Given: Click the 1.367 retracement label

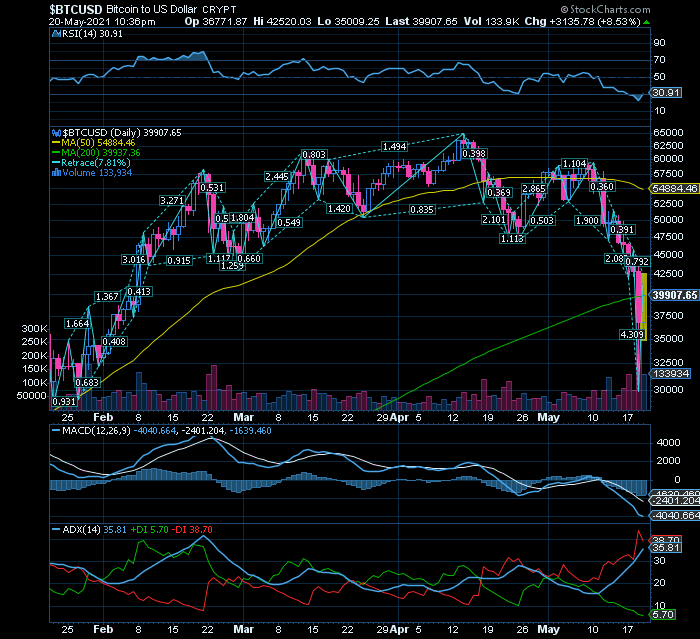Looking at the screenshot, I should click(x=107, y=297).
